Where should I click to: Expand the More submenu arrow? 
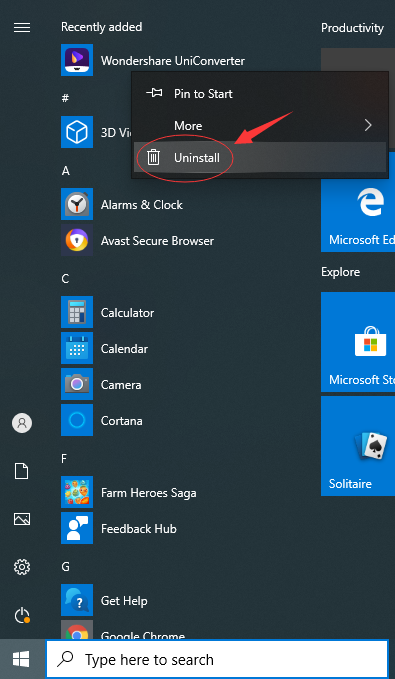click(x=368, y=126)
